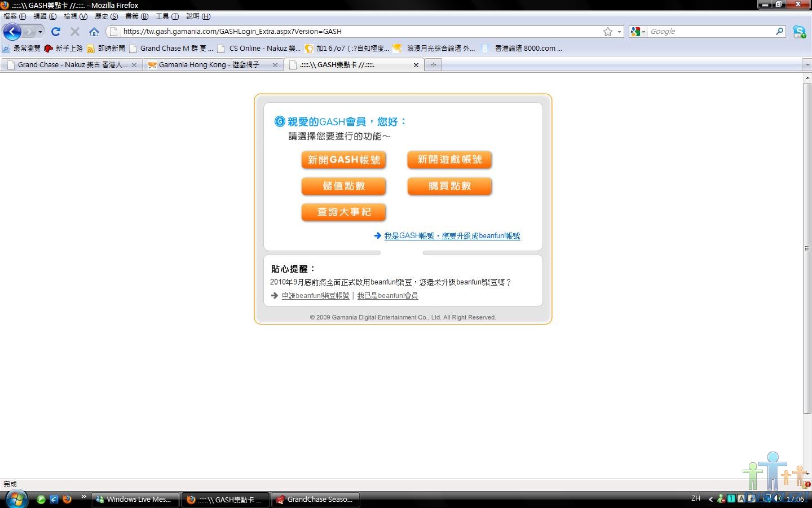812x508 pixels.
Task: Click the search magnifier icon
Action: pos(780,32)
